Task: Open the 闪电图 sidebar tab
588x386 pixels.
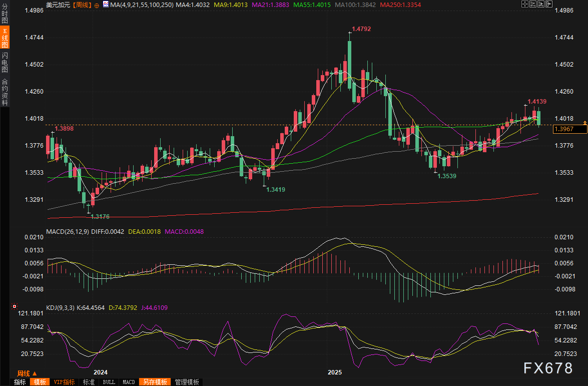Action: [x=5, y=62]
